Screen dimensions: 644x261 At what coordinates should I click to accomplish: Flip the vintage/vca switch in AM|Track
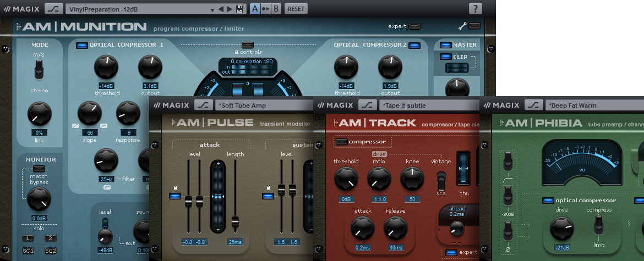tap(441, 181)
